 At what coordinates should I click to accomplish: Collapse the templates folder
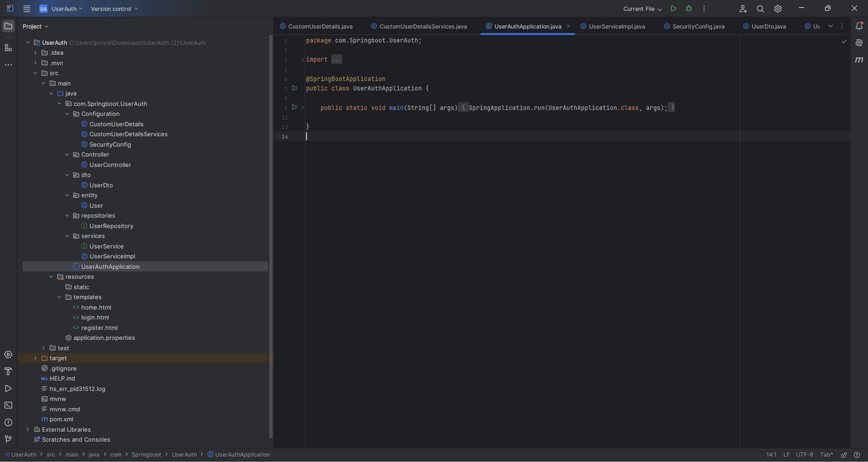click(x=60, y=297)
